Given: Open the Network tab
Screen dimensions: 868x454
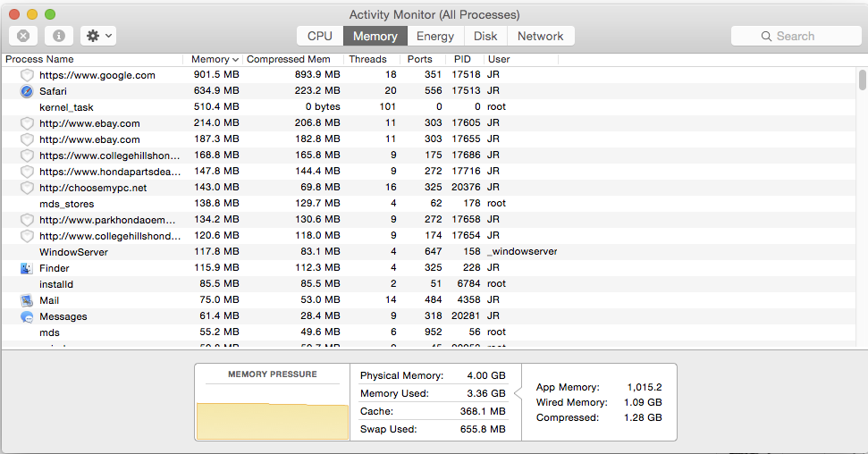Looking at the screenshot, I should pyautogui.click(x=540, y=36).
